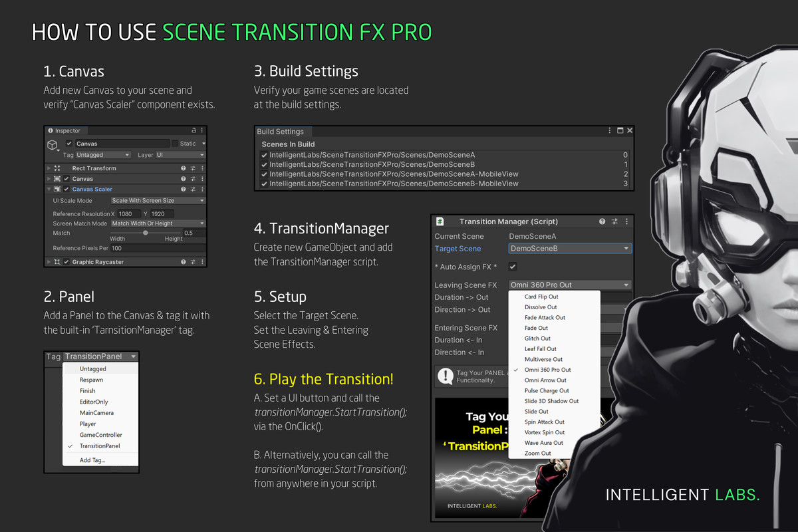
Task: Choose Add Tag... from the tag menu
Action: [x=100, y=460]
